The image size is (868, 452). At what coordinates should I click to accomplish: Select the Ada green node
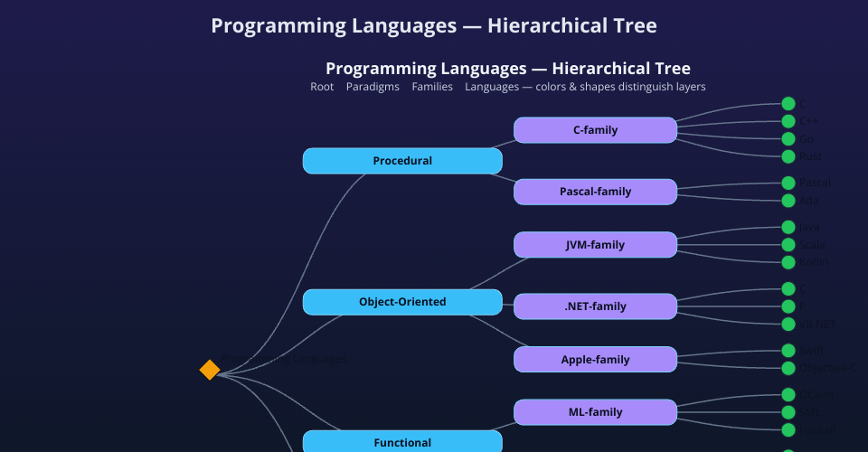788,200
